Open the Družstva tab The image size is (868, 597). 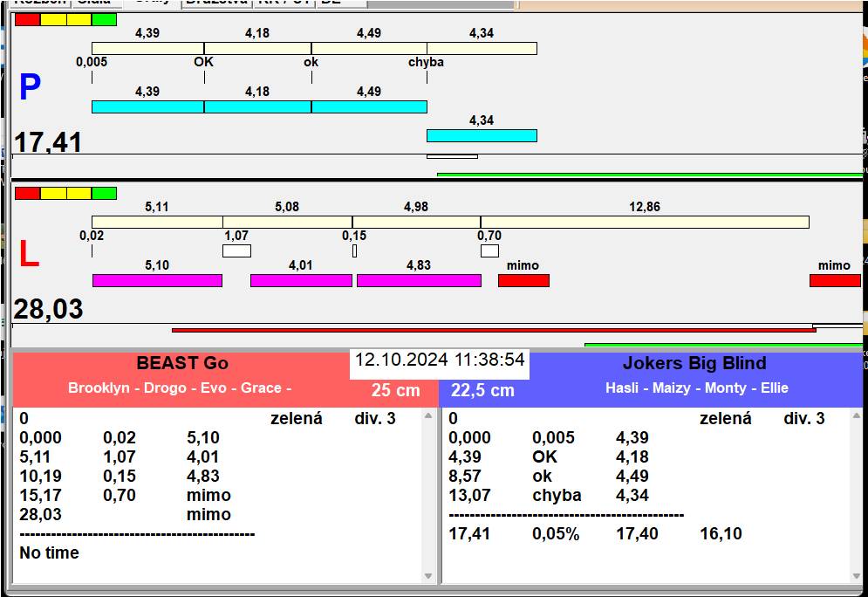tap(216, 3)
